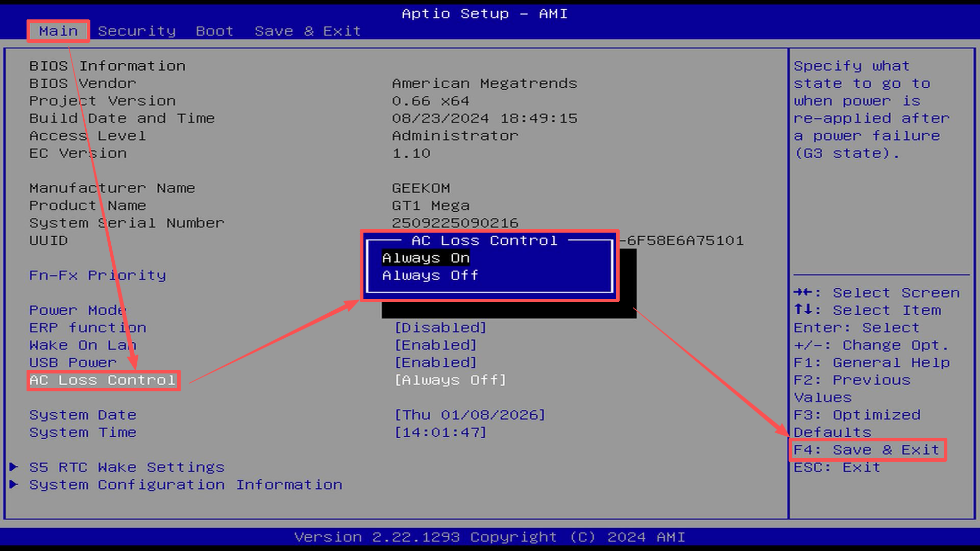Viewport: 980px width, 551px height.
Task: Open the Main tab
Action: click(x=58, y=31)
